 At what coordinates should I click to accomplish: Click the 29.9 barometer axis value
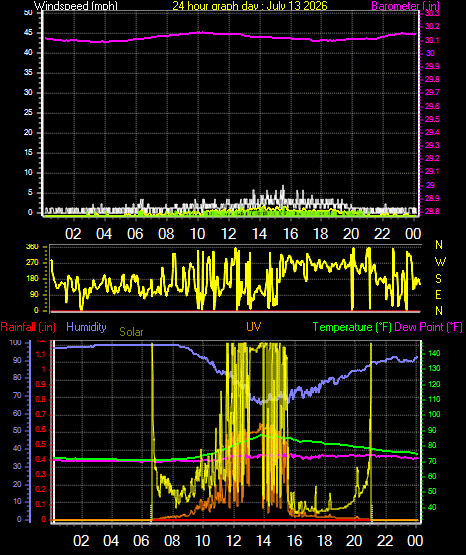coord(432,67)
